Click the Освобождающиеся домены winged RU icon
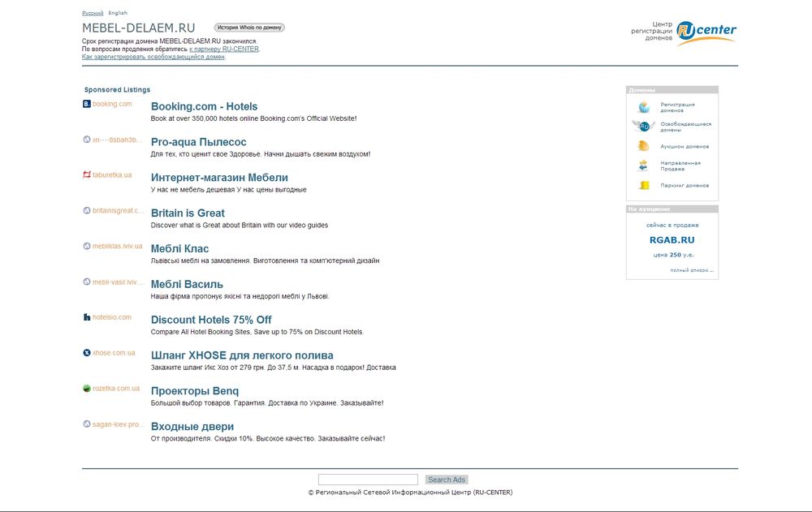 coord(644,126)
